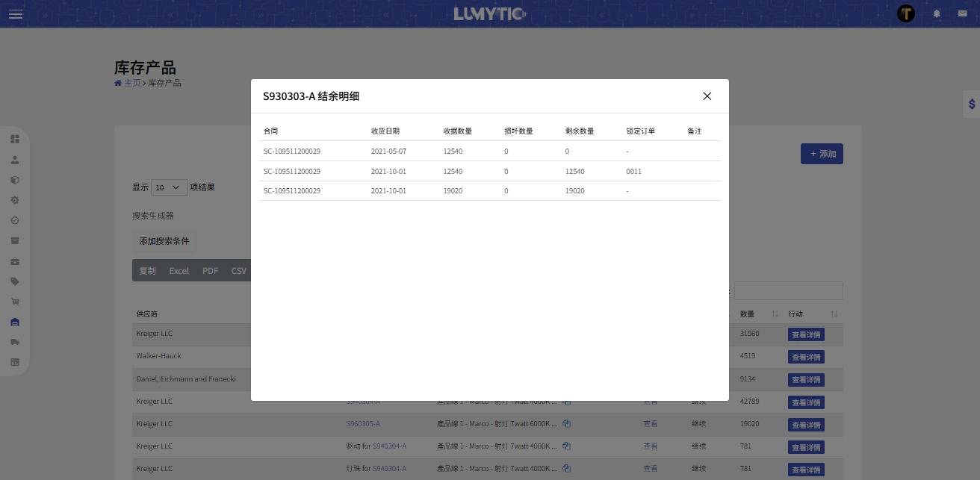This screenshot has height=480, width=980.
Task: Click the 添加搜索条件 button
Action: coord(164,242)
